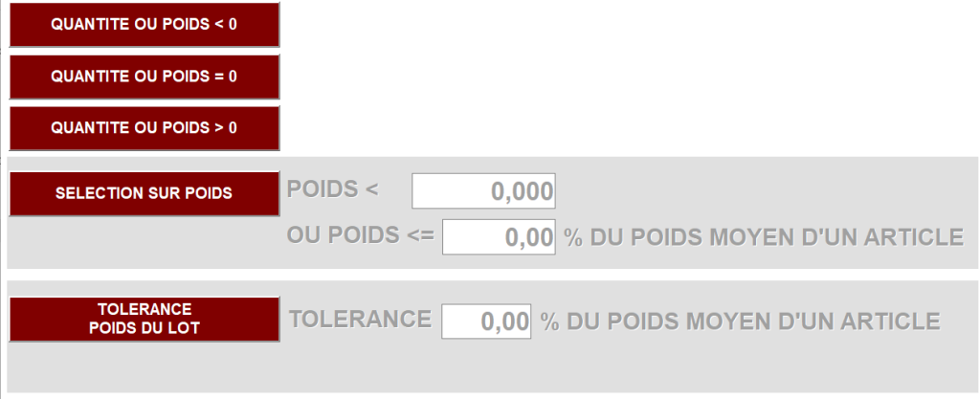Click the percent label beside TOLERANCE field
The height and width of the screenshot is (399, 980).
pyautogui.click(x=740, y=321)
